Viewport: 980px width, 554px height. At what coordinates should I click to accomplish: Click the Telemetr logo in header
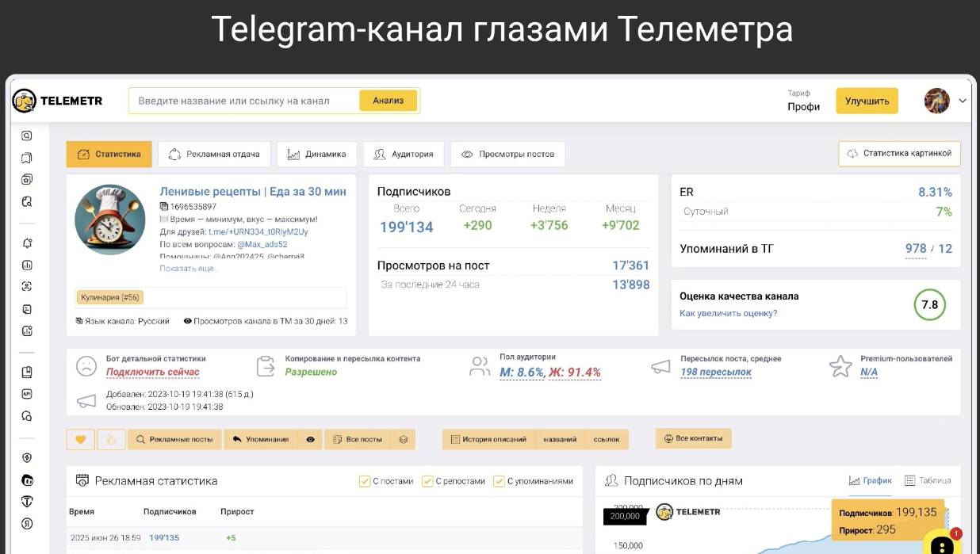(57, 101)
